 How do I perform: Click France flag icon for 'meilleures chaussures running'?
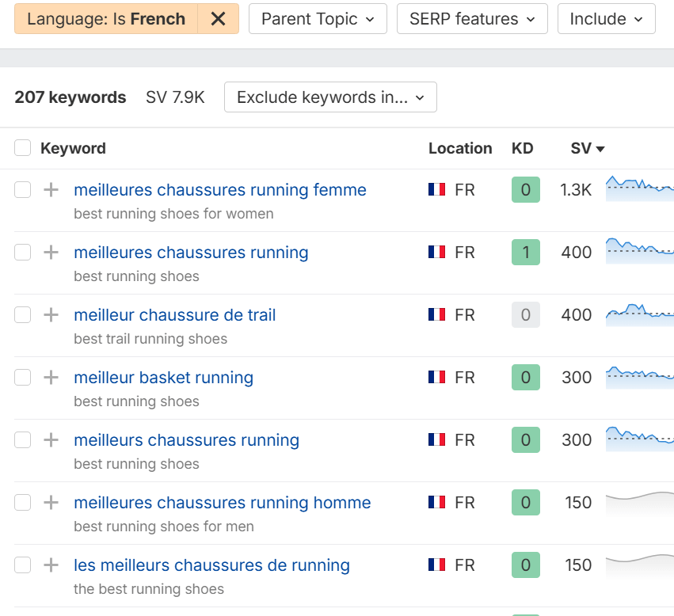(436, 253)
